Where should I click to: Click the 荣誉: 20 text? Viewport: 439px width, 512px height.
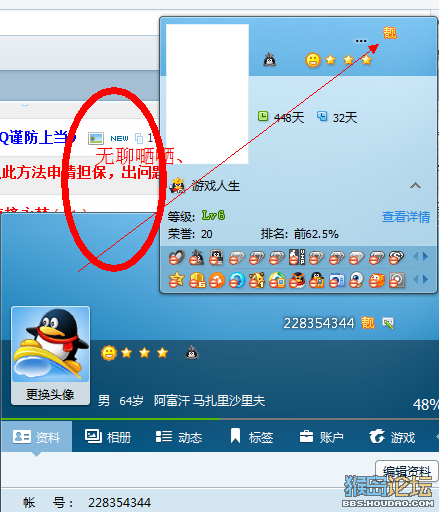pyautogui.click(x=190, y=234)
